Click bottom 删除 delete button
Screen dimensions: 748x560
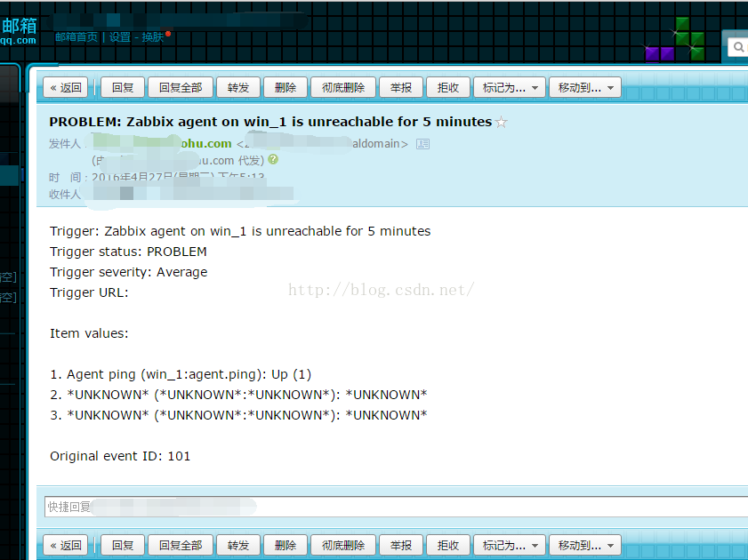286,545
